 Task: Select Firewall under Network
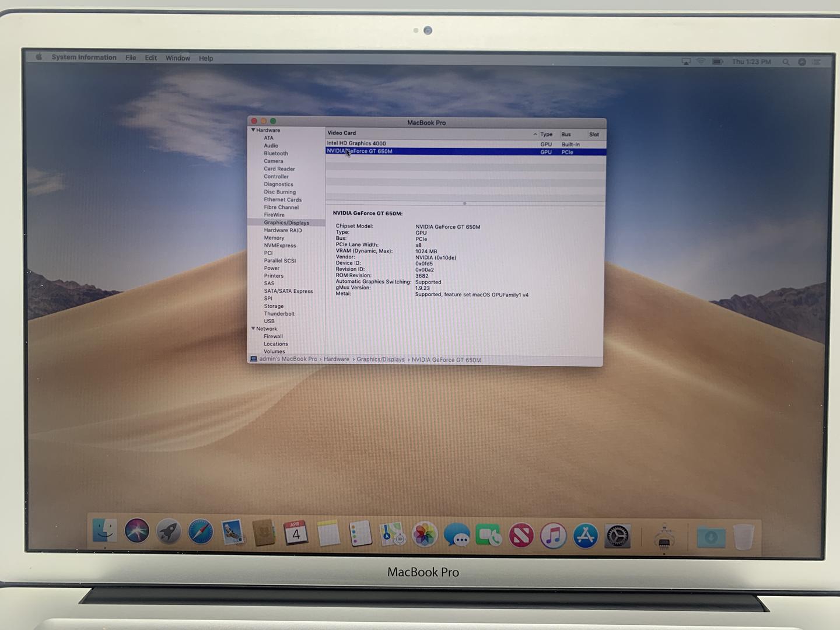pos(273,337)
